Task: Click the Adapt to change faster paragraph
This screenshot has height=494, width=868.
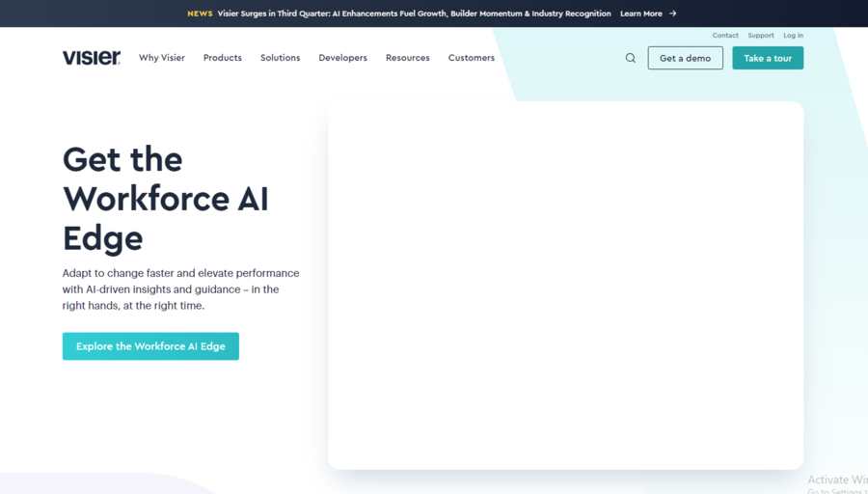Action: (180, 289)
